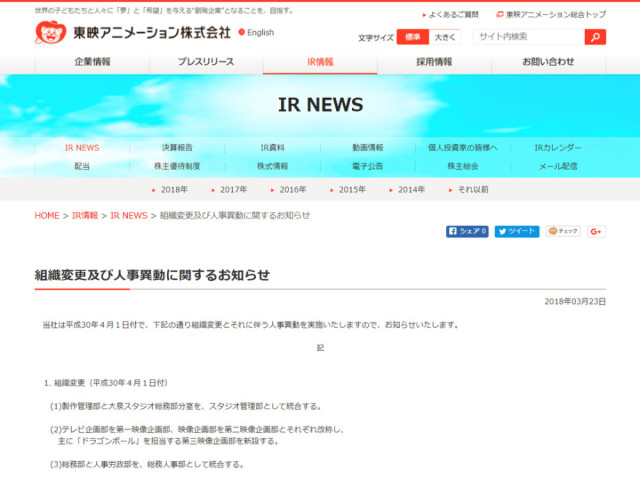Click the mixi check button
The width and height of the screenshot is (640, 479).
pyautogui.click(x=563, y=231)
